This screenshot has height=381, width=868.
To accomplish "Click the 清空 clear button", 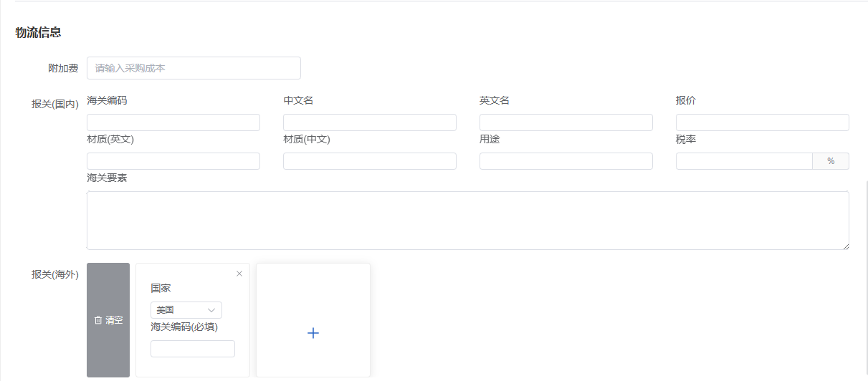I will (108, 320).
